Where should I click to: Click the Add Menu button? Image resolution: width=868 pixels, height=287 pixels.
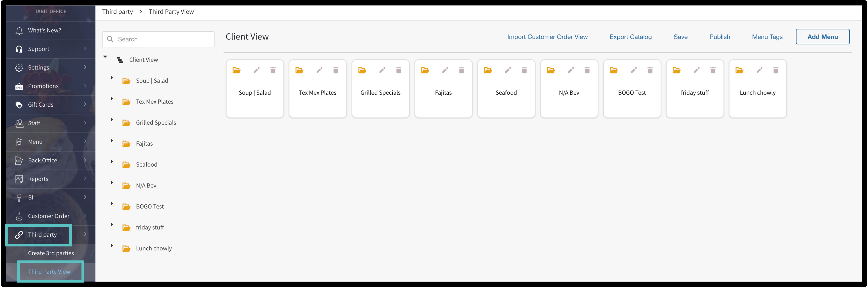click(822, 37)
